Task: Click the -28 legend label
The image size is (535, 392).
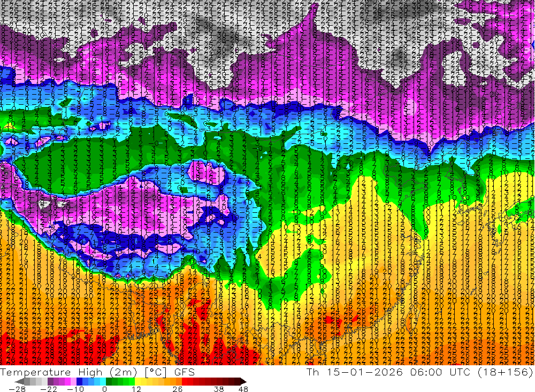Action: pos(17,389)
